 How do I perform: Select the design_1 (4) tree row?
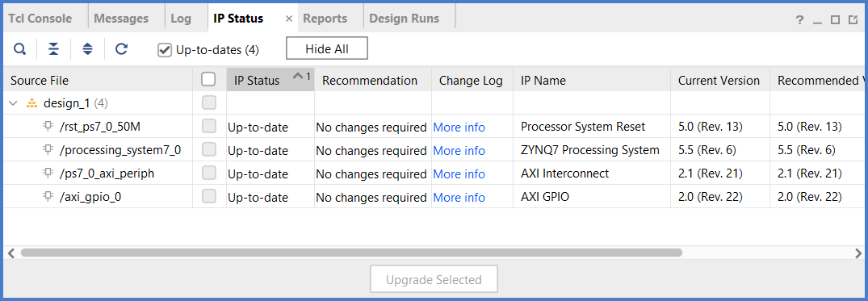click(76, 103)
